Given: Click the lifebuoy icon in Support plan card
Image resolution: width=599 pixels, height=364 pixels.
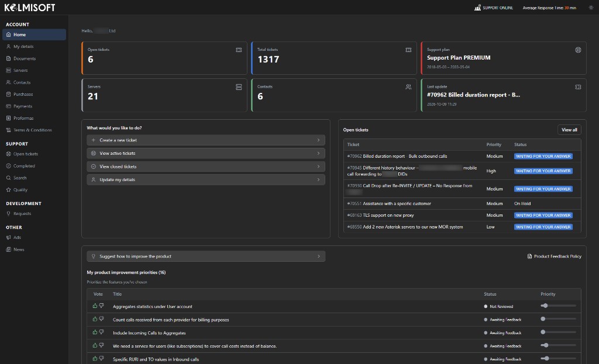Looking at the screenshot, I should pos(578,50).
